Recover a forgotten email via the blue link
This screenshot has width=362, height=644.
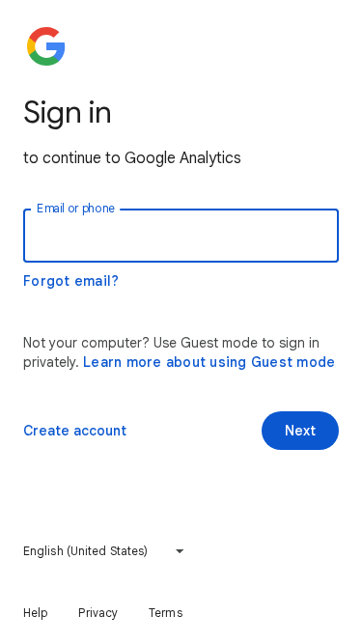point(70,281)
